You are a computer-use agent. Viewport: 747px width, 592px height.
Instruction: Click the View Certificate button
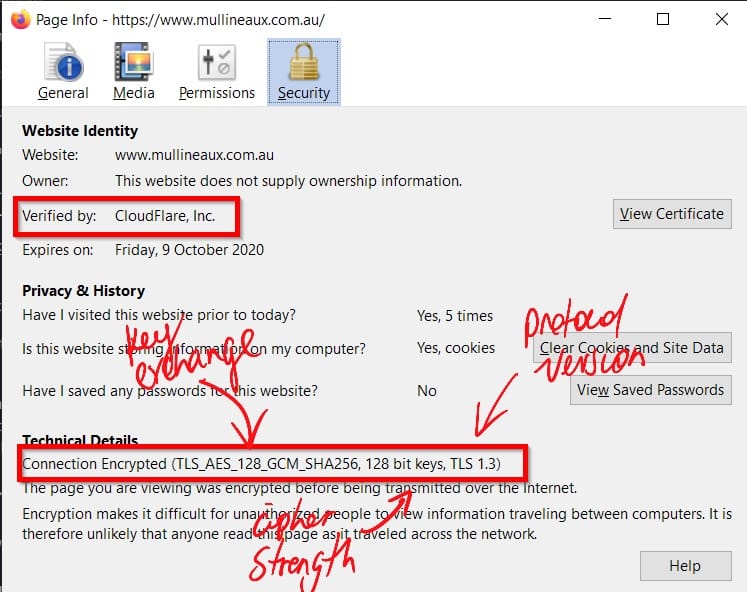click(x=671, y=213)
